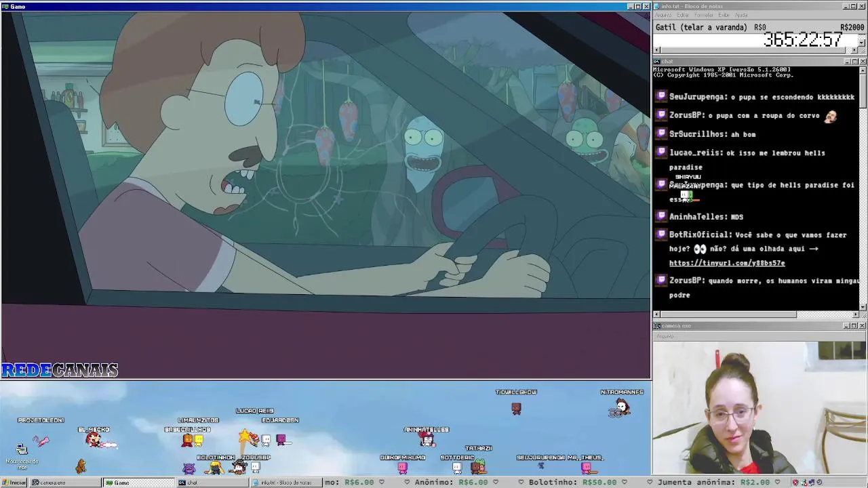Click the Notepad icon in info.txt title bar

click(x=657, y=6)
